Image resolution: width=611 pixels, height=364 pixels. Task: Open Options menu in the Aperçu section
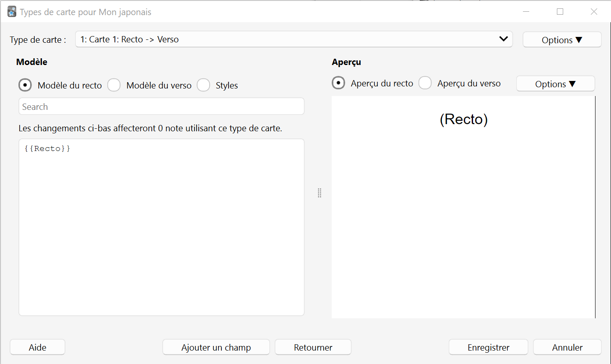[x=555, y=84]
